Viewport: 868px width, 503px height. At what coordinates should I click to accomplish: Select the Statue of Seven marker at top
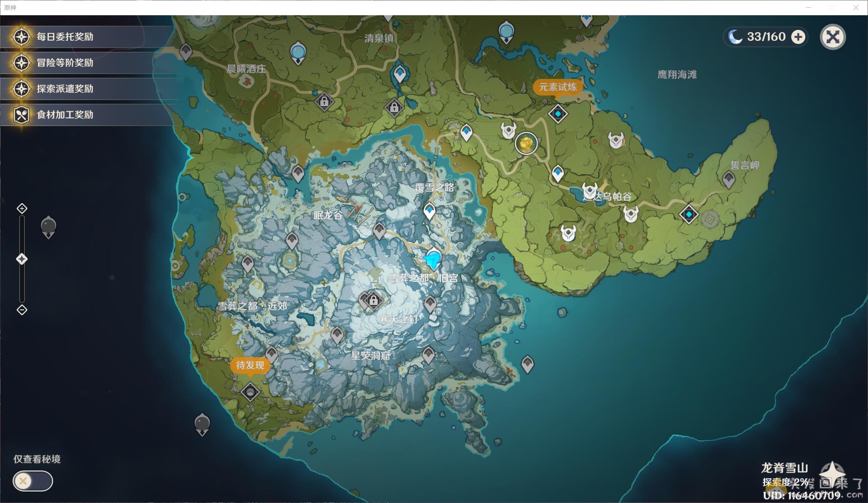pos(506,32)
